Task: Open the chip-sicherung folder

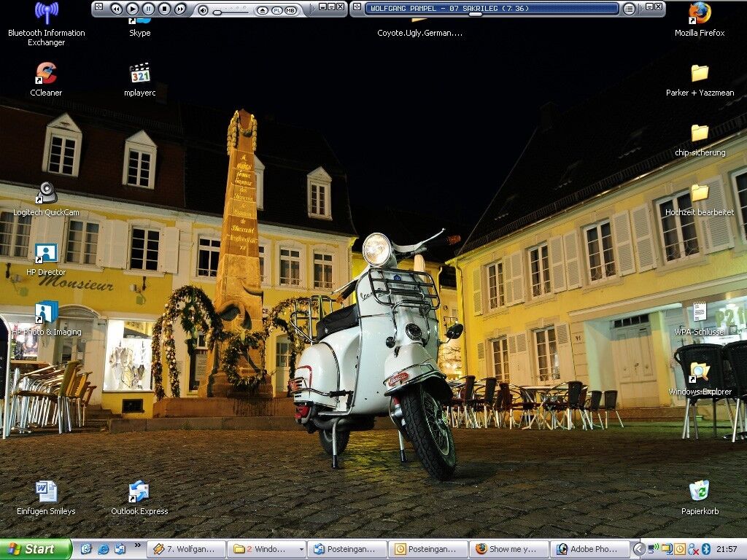Action: point(699,133)
